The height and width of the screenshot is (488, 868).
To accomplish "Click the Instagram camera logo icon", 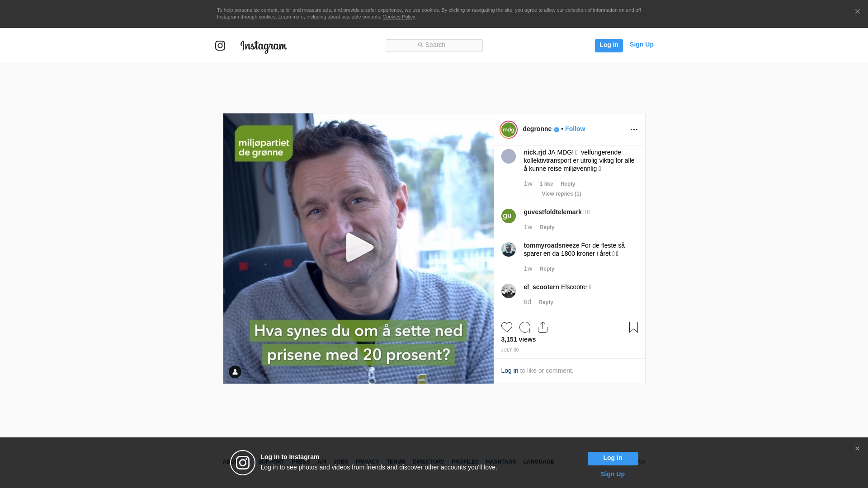I will pyautogui.click(x=220, y=46).
